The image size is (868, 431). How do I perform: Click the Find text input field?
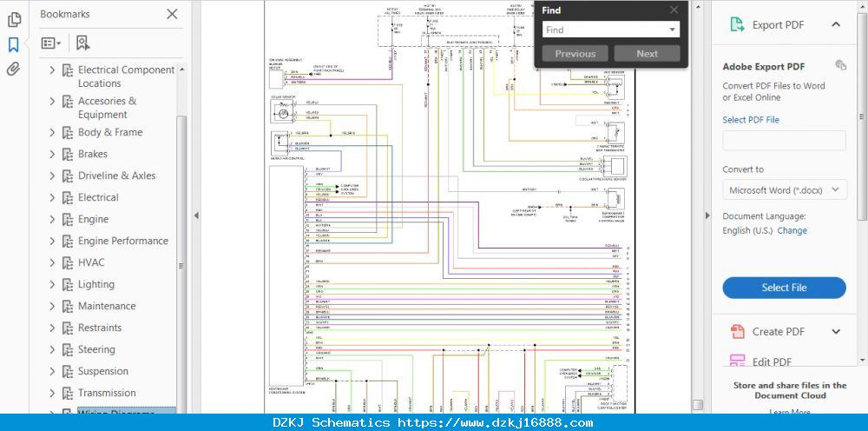coord(604,30)
